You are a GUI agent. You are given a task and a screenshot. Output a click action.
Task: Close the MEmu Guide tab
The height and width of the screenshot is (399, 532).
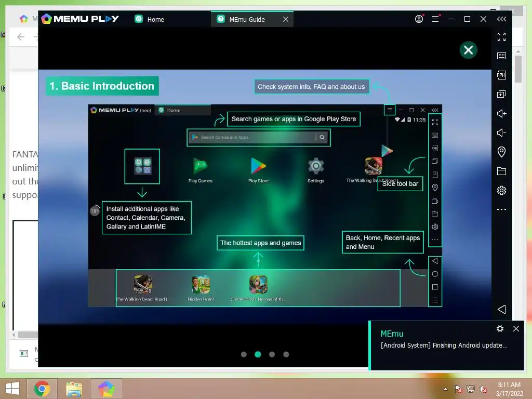coord(286,19)
